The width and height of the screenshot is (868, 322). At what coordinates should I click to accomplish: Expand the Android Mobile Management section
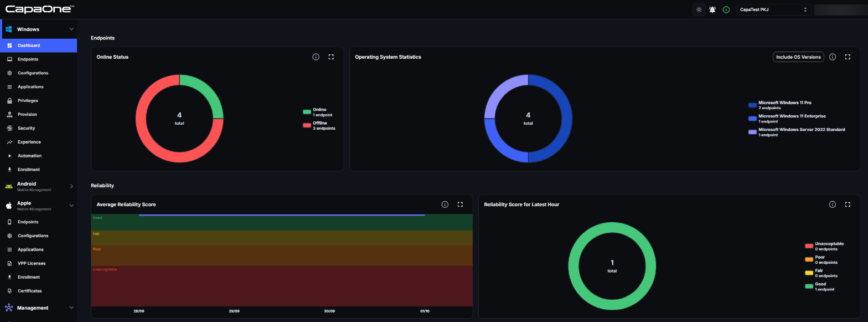[x=71, y=186]
